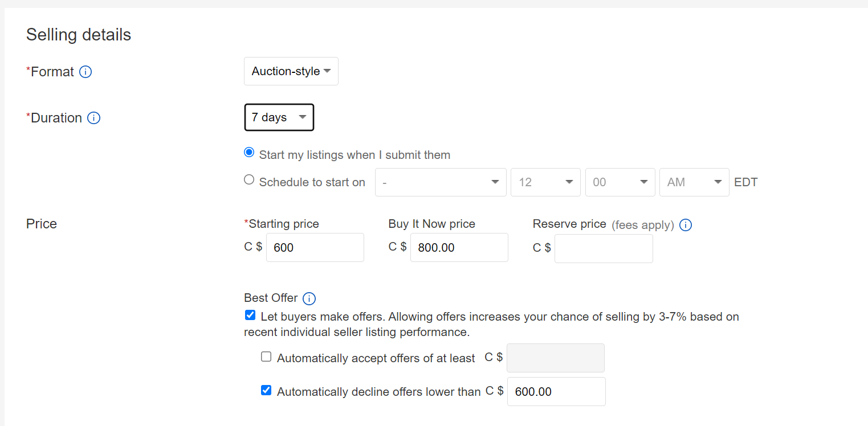This screenshot has height=426, width=868.
Task: Open the Reserve price info icon
Action: tap(686, 225)
